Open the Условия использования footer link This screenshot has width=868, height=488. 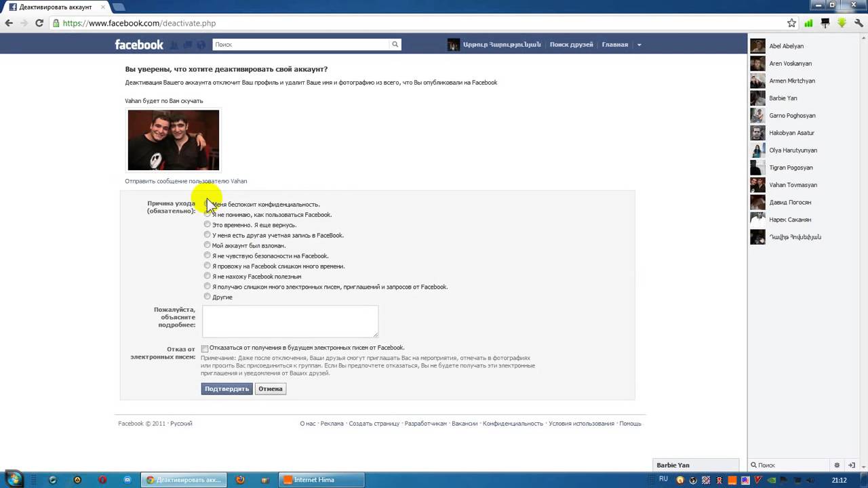tap(581, 424)
